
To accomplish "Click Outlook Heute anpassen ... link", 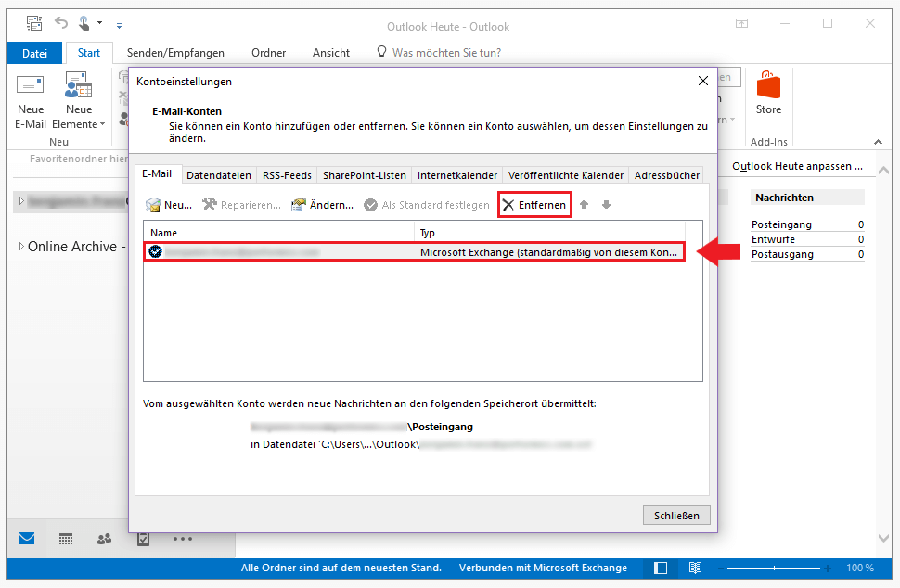I will point(797,166).
